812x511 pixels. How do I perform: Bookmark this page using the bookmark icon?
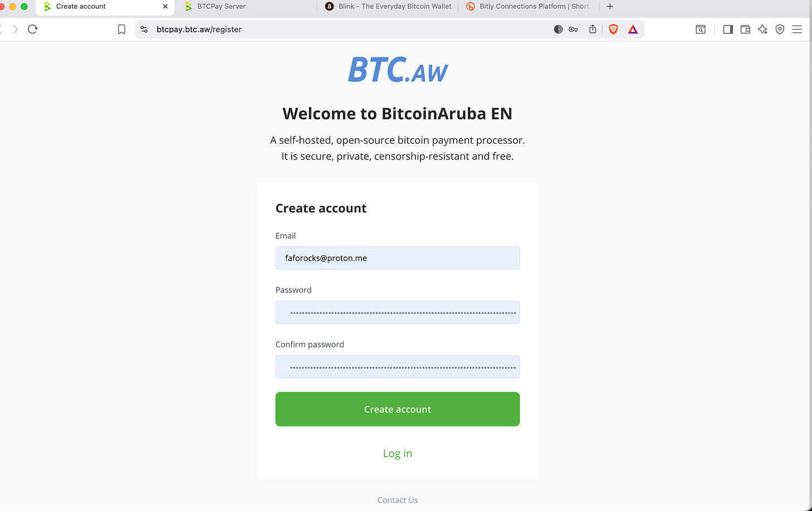pos(122,30)
